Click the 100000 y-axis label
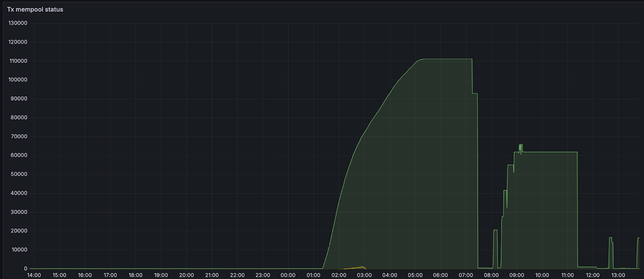Image resolution: width=644 pixels, height=279 pixels. (x=18, y=79)
